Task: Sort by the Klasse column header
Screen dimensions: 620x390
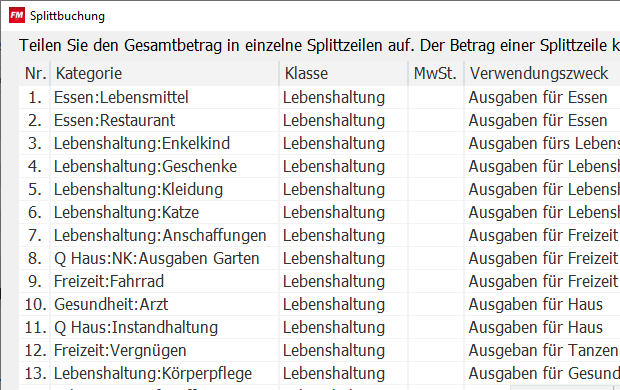Action: tap(344, 74)
